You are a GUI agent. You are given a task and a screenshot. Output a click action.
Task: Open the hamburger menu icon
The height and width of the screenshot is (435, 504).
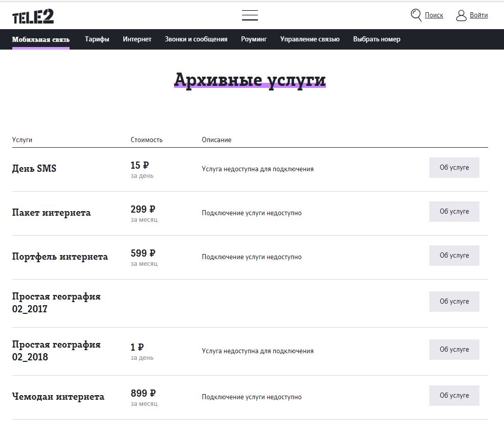click(x=250, y=15)
